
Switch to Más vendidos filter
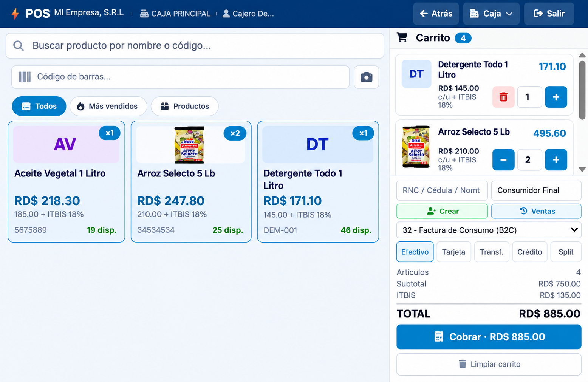pyautogui.click(x=108, y=106)
